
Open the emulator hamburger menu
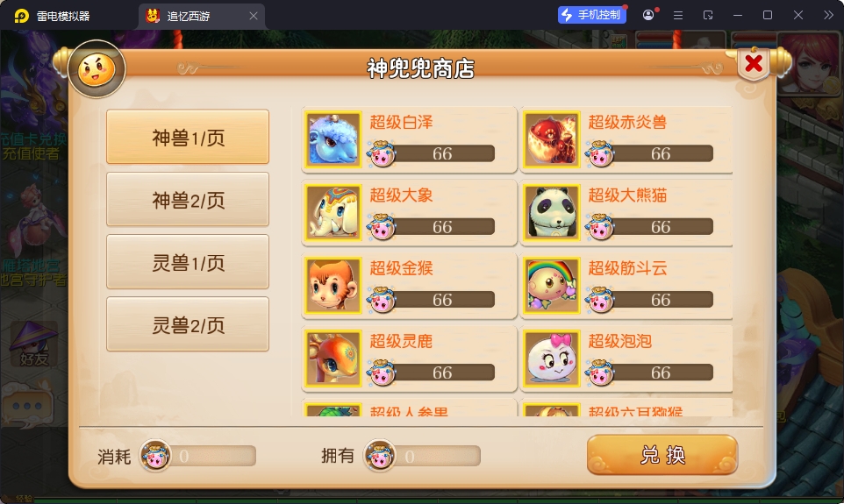678,15
